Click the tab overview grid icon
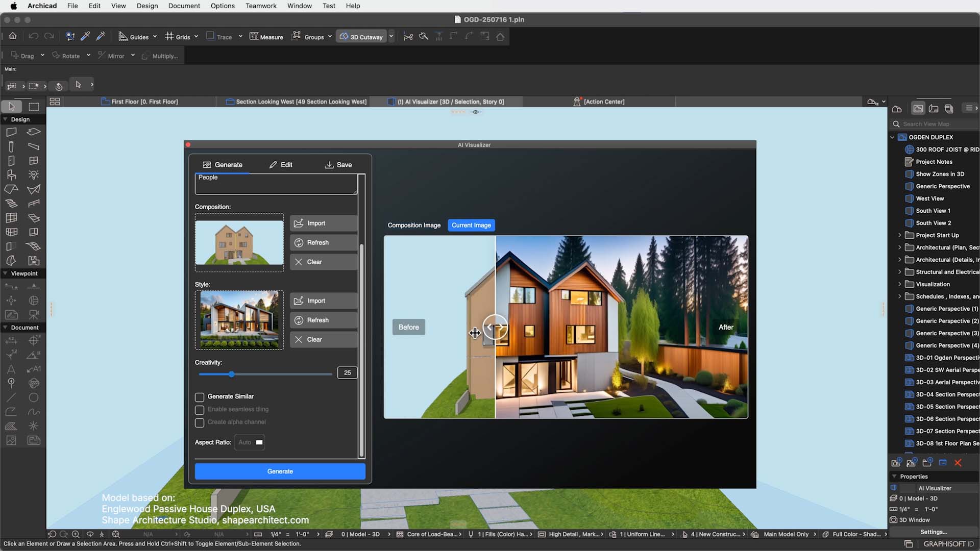Screen dimensions: 980x551 [55, 102]
